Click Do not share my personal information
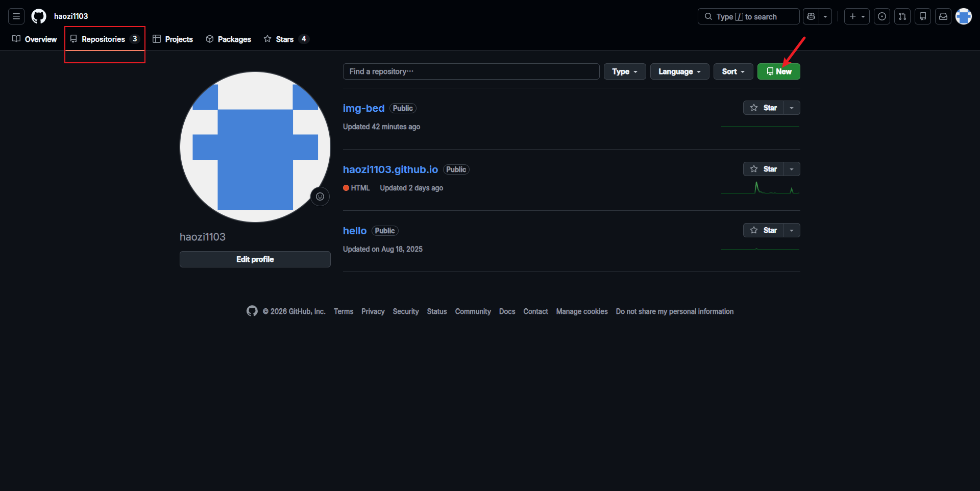This screenshot has height=491, width=980. (675, 311)
